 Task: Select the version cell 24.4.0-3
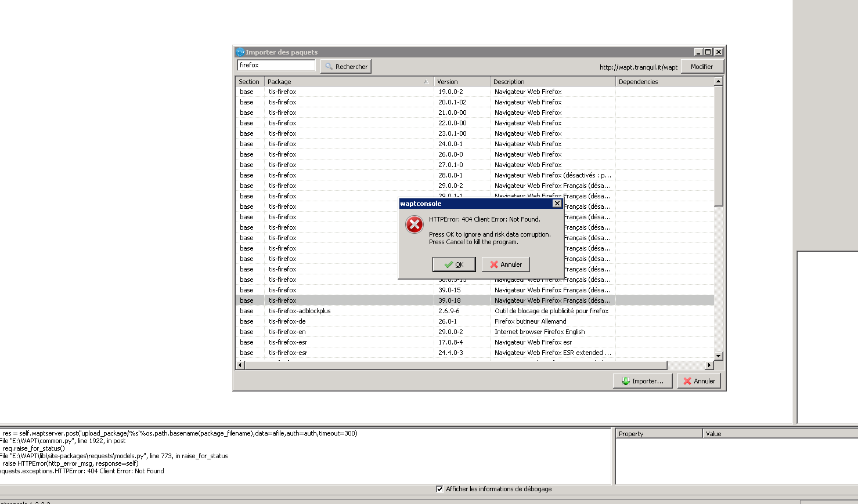(x=450, y=353)
